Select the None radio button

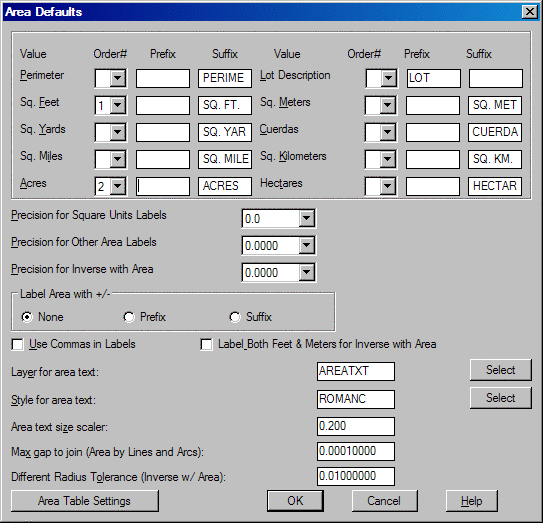27,317
